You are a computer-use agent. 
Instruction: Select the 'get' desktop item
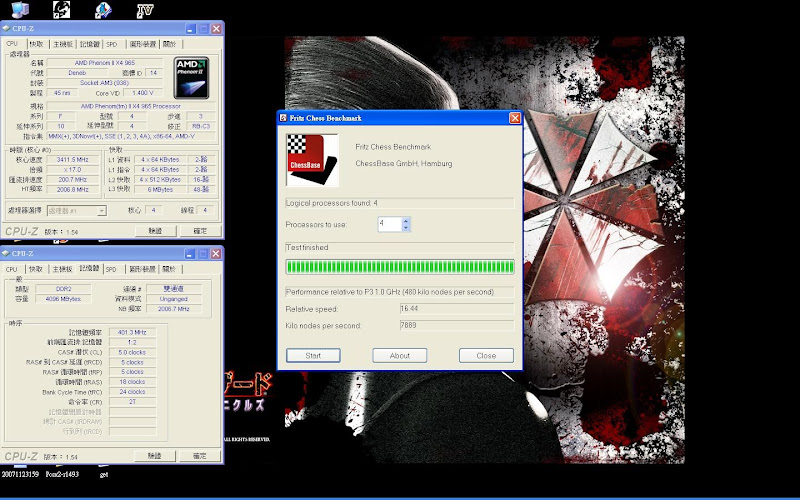pyautogui.click(x=104, y=474)
